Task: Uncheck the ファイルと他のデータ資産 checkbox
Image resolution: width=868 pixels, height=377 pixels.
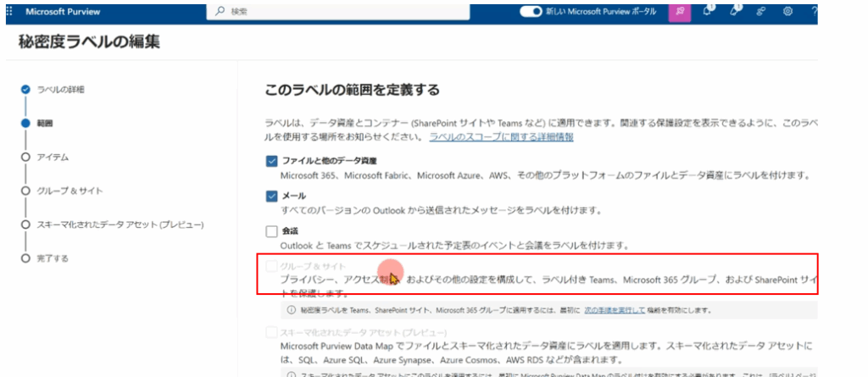Action: click(x=271, y=161)
